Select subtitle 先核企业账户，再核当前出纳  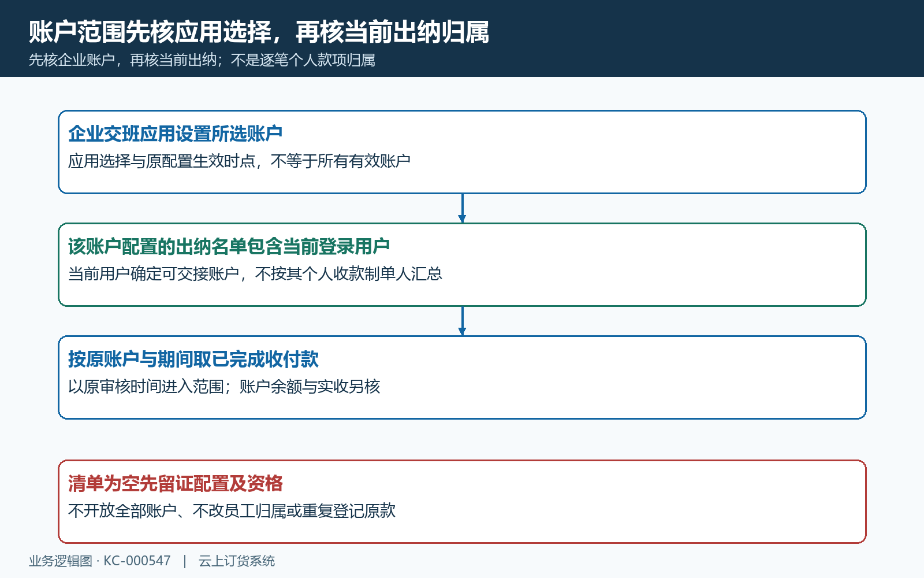[x=122, y=60]
